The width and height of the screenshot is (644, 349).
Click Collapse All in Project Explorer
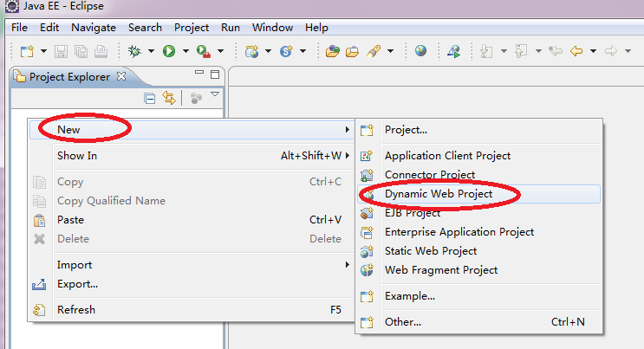[x=150, y=99]
